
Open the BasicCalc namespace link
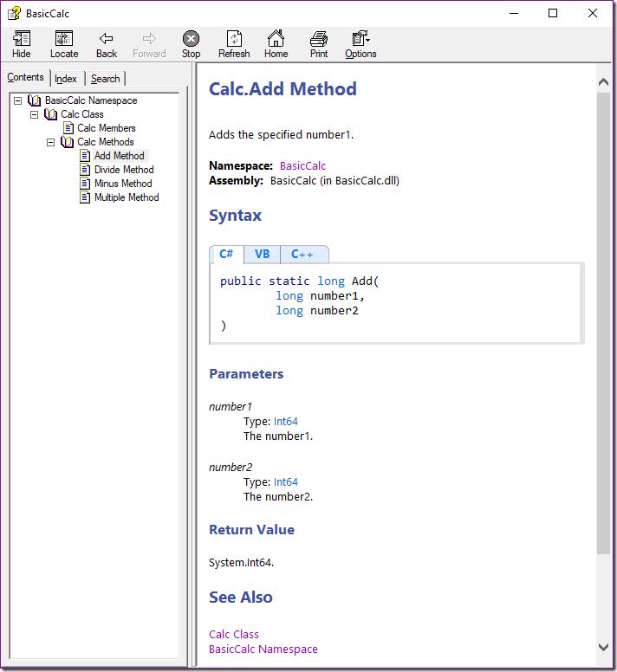point(302,166)
